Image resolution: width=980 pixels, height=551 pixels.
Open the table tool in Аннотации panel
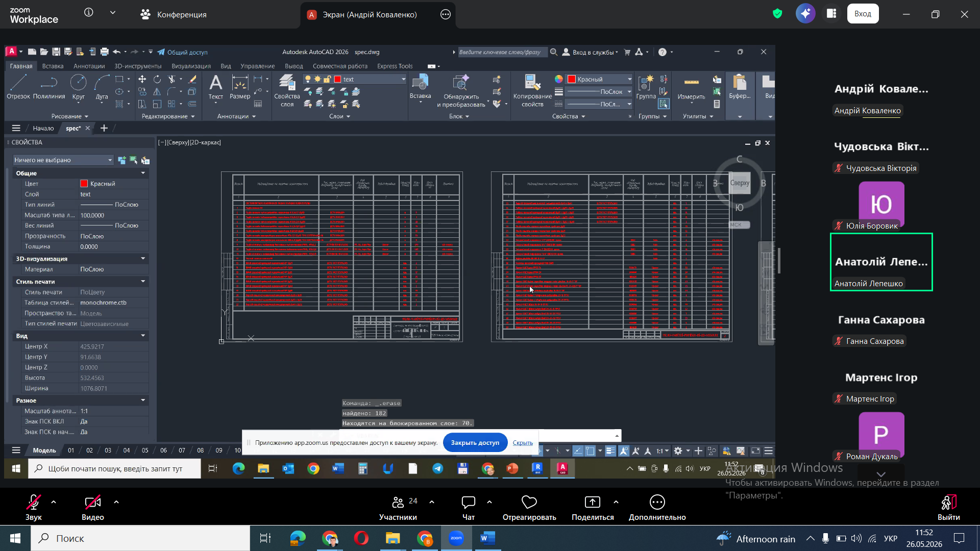(x=258, y=104)
